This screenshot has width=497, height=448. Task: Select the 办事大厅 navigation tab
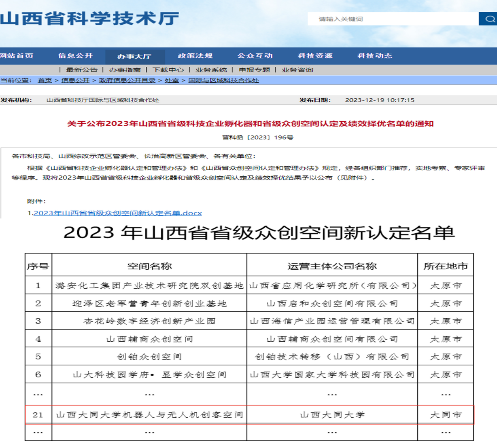[x=134, y=56]
